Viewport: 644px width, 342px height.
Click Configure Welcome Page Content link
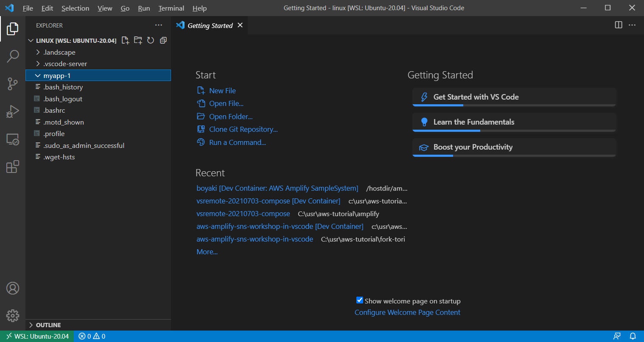[407, 312]
